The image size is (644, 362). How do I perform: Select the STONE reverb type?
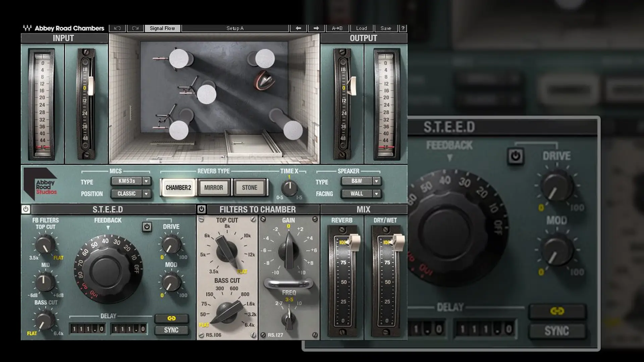[250, 188]
